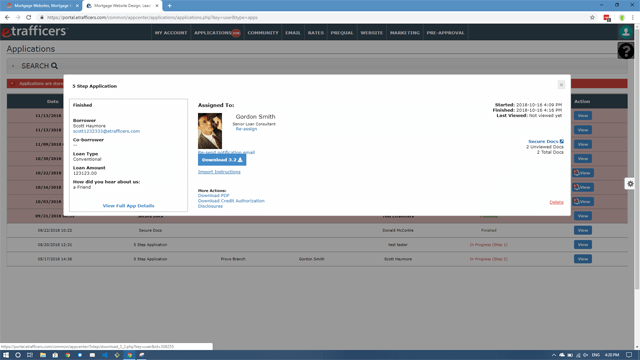
Task: Open the Secure Docs link
Action: click(543, 141)
